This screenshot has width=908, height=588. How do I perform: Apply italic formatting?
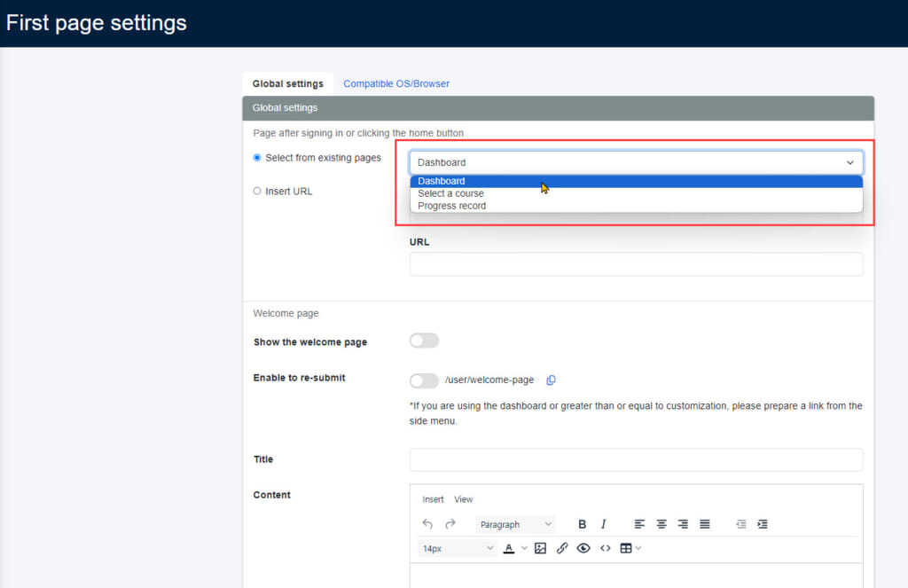[x=603, y=524]
